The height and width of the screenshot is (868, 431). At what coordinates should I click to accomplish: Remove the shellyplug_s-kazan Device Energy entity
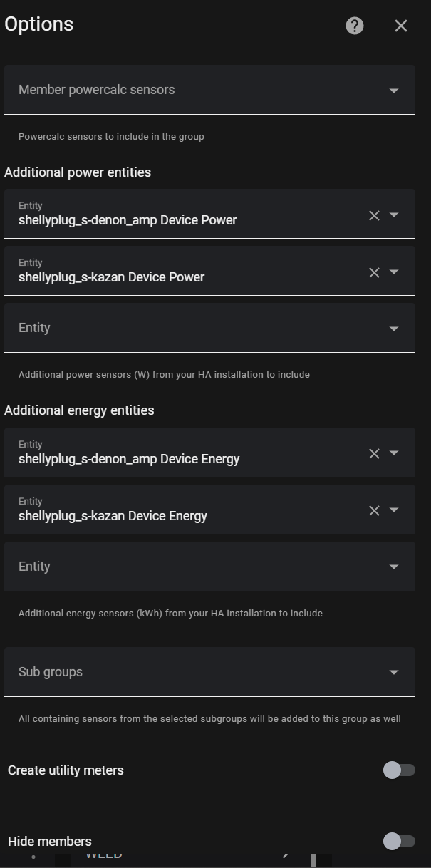point(374,510)
